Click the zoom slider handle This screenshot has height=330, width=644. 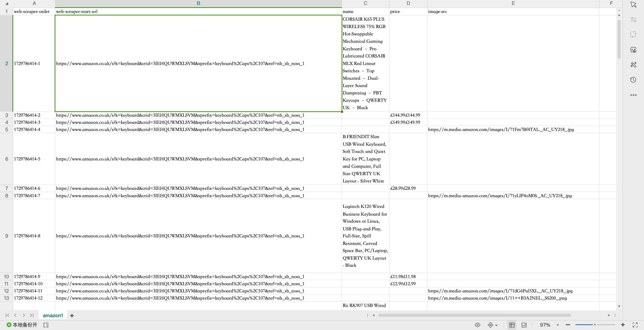(x=595, y=325)
